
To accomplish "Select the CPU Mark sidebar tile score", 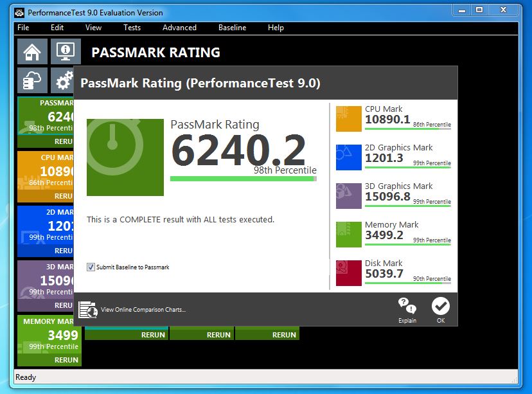I will [x=57, y=171].
